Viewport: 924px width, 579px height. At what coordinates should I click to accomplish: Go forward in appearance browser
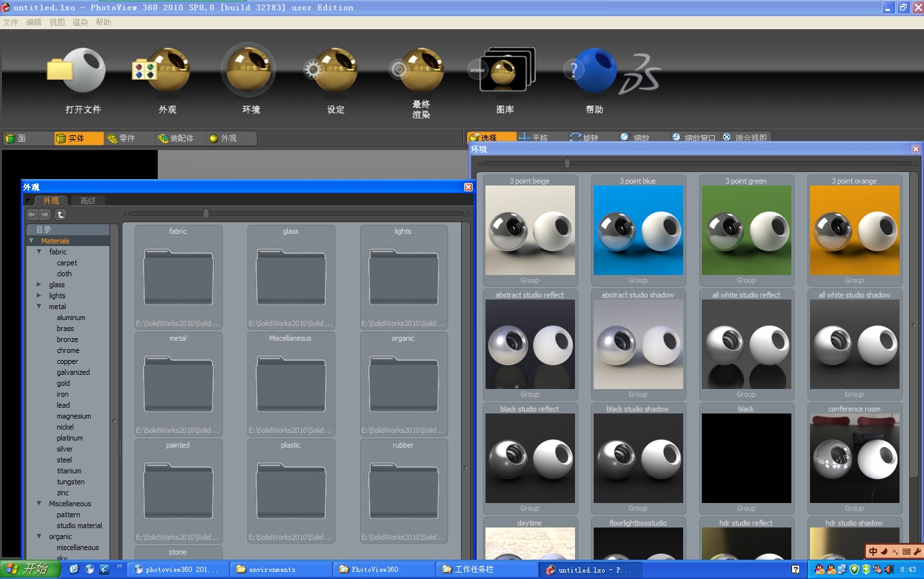click(45, 214)
